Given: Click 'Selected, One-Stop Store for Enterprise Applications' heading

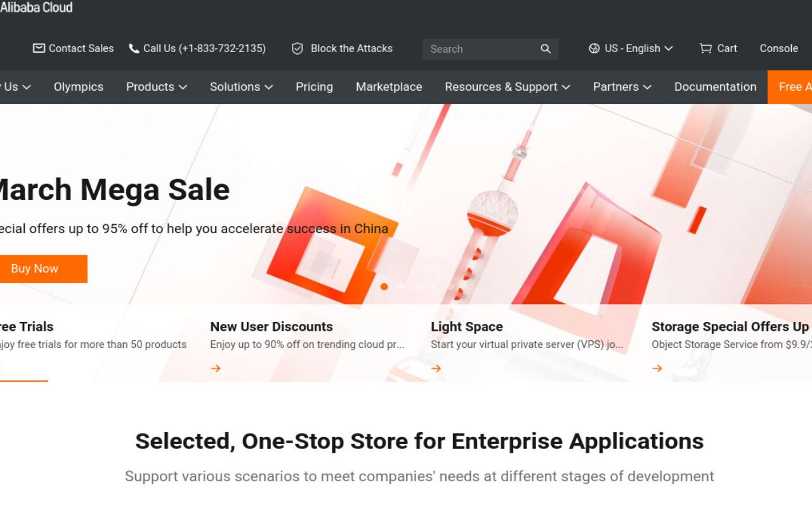Looking at the screenshot, I should (x=419, y=441).
